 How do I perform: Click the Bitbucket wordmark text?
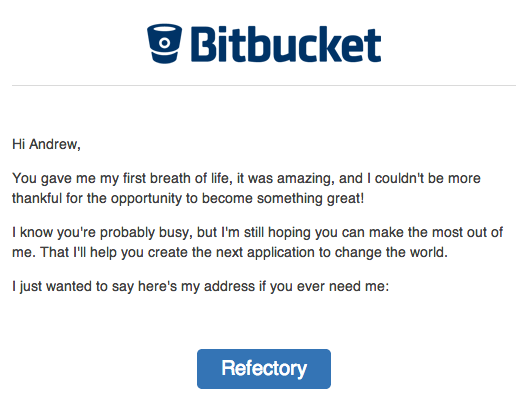coord(286,44)
